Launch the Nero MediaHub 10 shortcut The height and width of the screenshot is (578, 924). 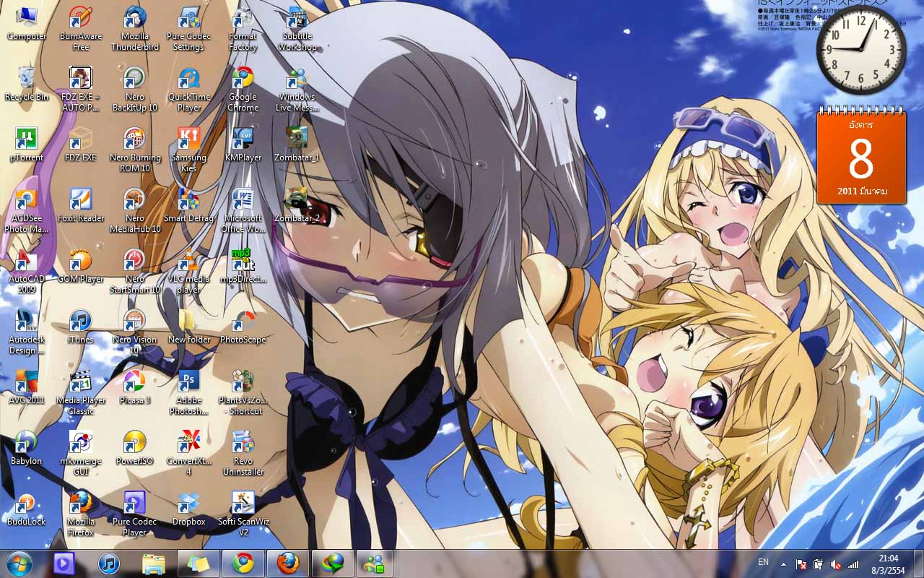135,211
